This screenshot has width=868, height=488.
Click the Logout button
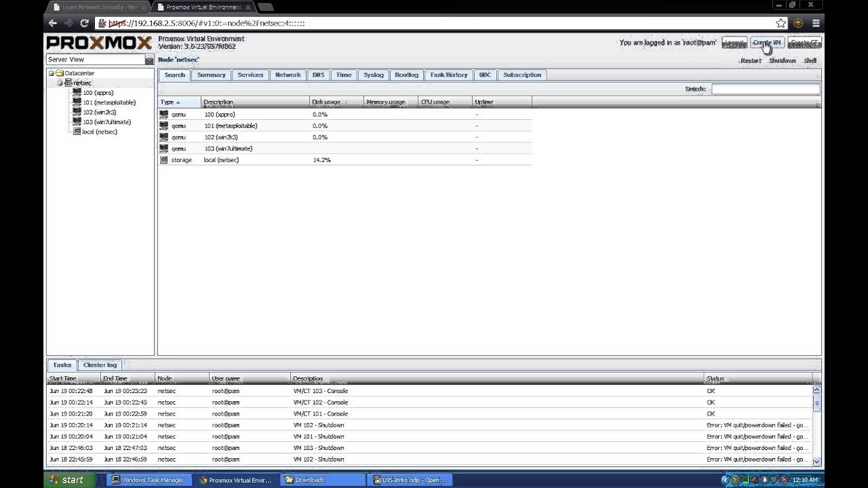tap(734, 43)
